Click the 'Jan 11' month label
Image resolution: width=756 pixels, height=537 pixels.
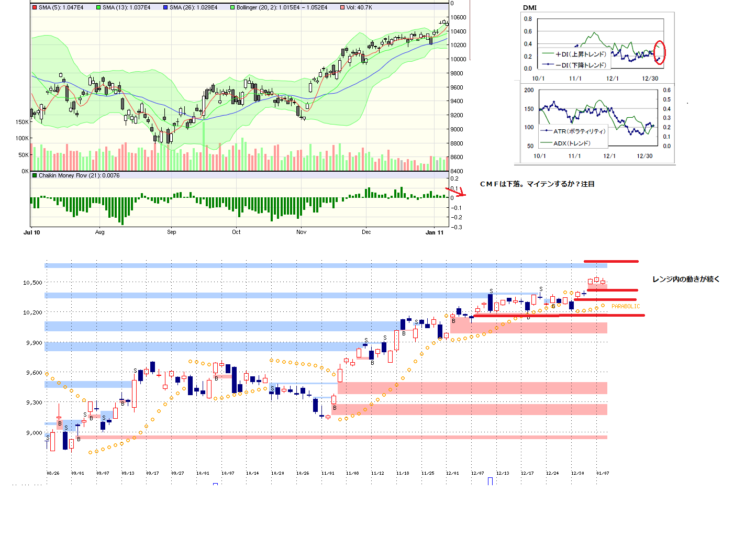(435, 232)
